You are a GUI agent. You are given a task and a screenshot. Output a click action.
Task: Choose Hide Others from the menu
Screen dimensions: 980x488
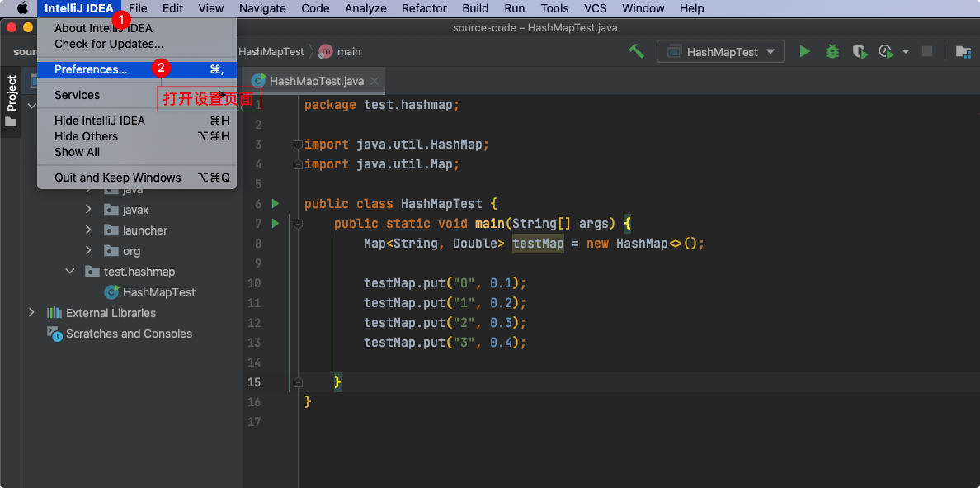click(137, 136)
